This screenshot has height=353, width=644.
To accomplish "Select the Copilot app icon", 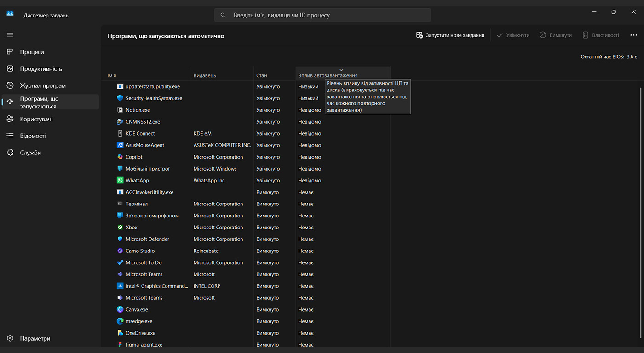I will click(x=120, y=157).
